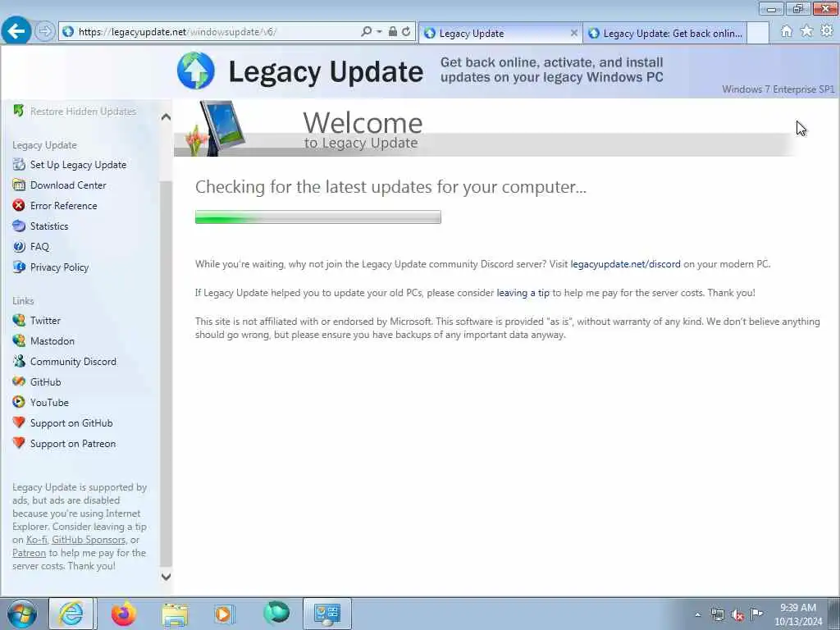Click the search magnifier in address bar
Screen dimensions: 840x630
(x=367, y=32)
